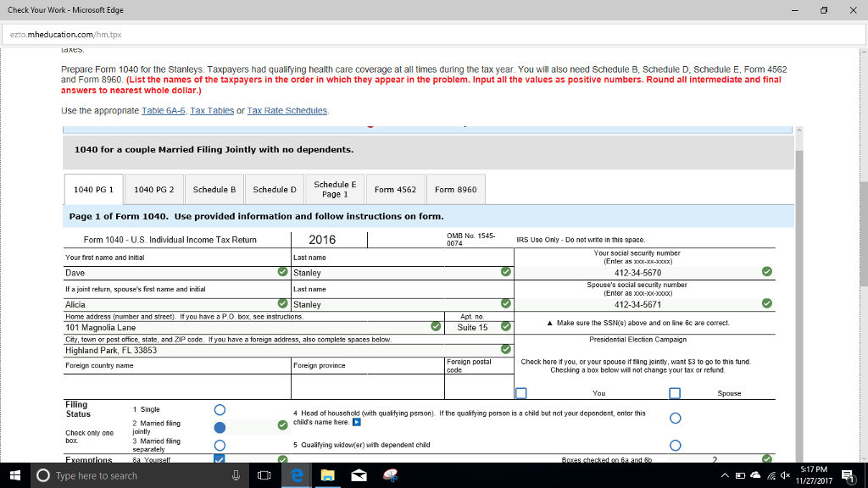Click the OneDrive cloud tray icon

coord(755,475)
